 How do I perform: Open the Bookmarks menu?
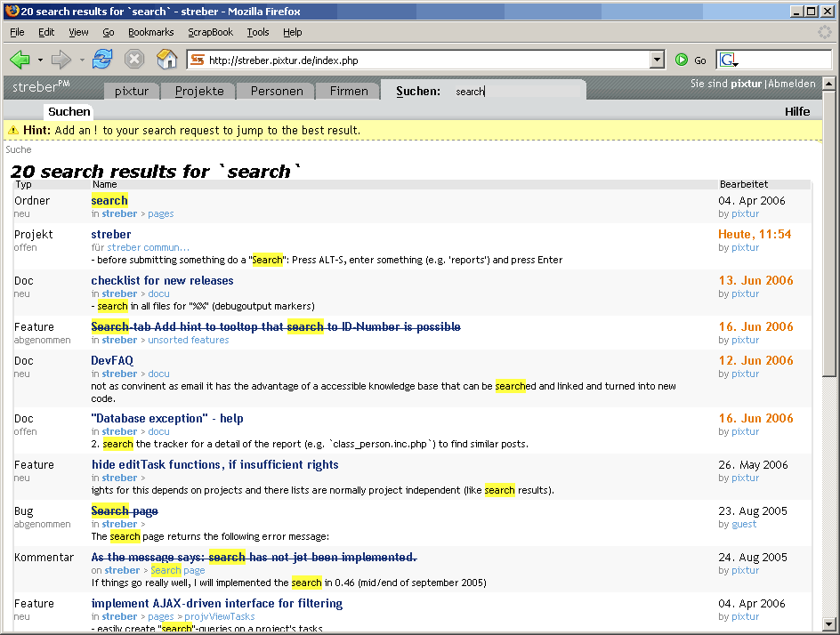point(151,32)
